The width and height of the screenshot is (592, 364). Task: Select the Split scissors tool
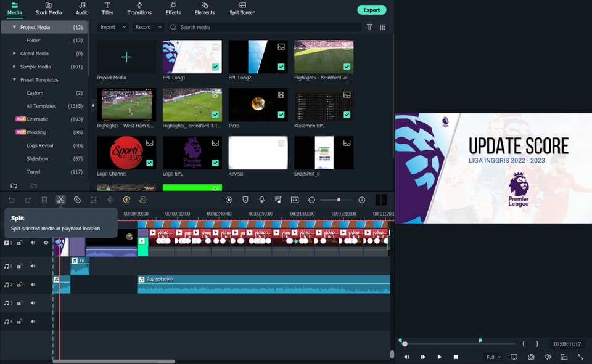pos(60,200)
